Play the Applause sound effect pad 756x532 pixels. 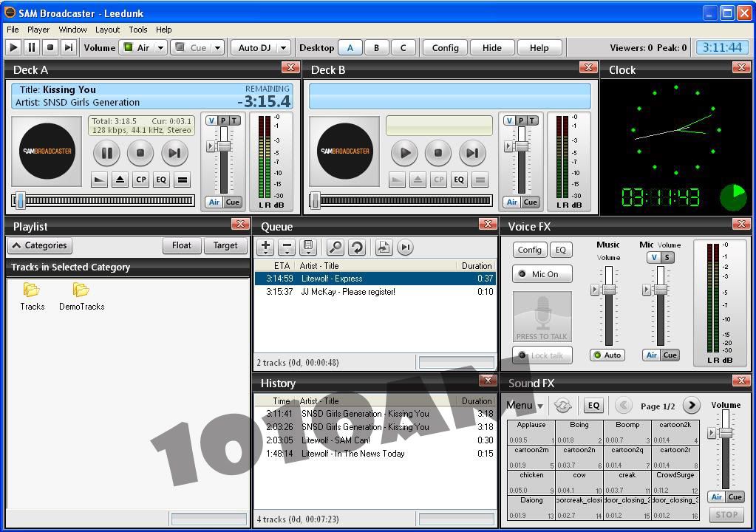531,432
